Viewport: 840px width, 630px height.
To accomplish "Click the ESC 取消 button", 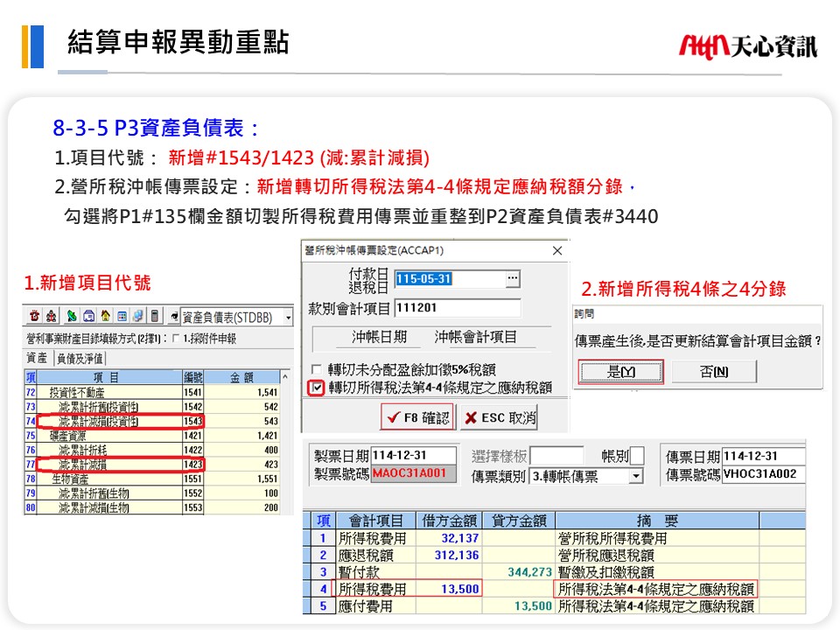I will click(498, 417).
